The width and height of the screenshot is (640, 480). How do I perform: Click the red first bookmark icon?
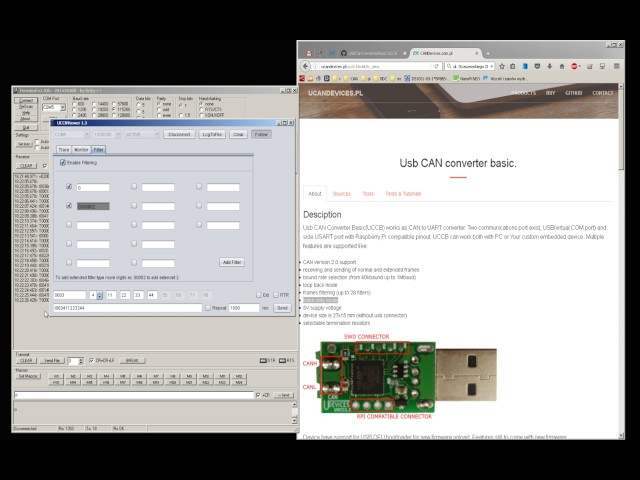point(302,78)
